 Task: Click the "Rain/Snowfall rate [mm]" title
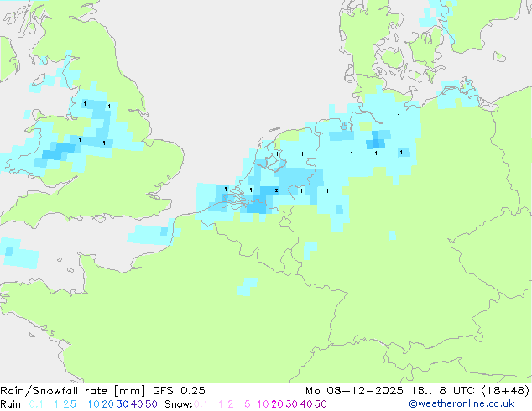tap(73, 391)
